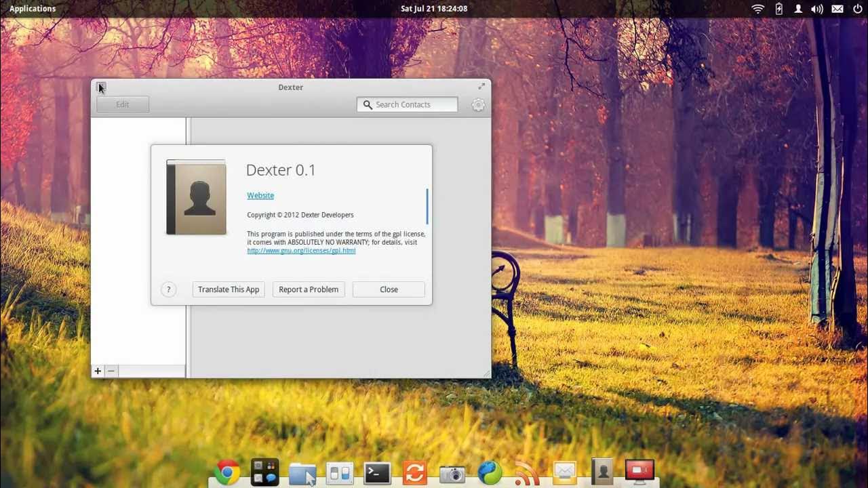Focus the Search Contacts field
Screen dimensions: 868x488
[408, 104]
